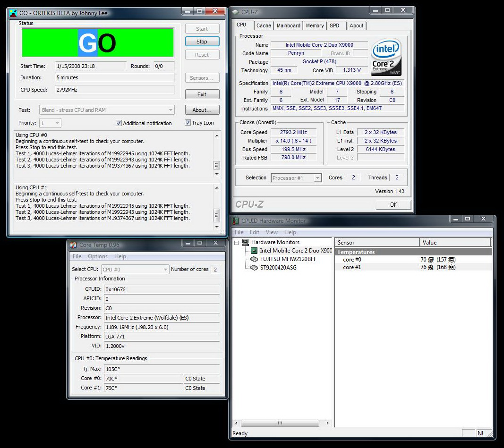Image resolution: width=504 pixels, height=448 pixels.
Task: Click the Sensor column header
Action: tap(377, 243)
